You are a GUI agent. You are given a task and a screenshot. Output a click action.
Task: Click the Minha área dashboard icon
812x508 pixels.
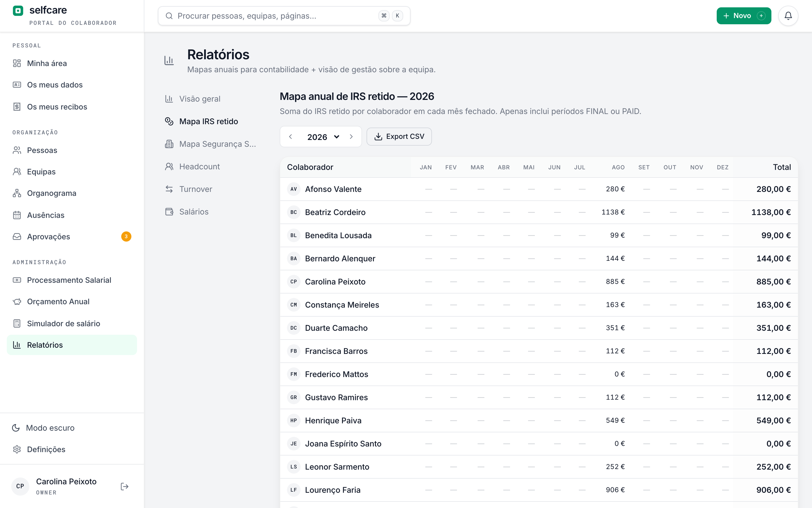click(x=17, y=63)
